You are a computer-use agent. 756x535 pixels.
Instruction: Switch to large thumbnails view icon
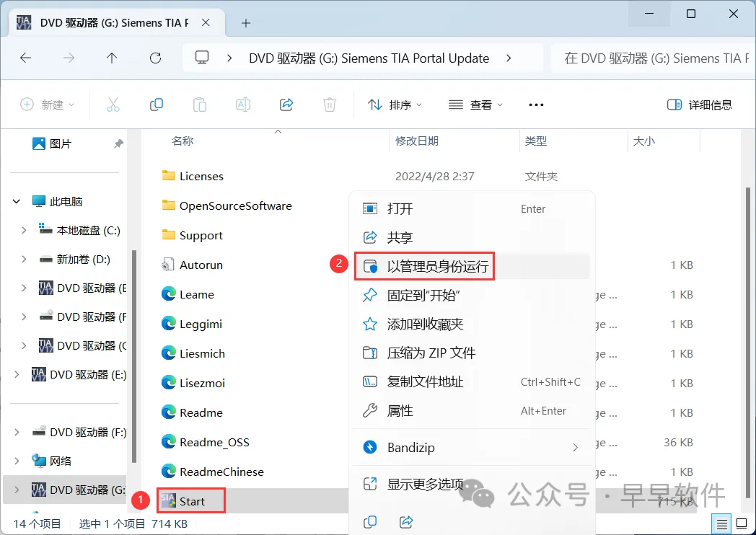coord(742,524)
